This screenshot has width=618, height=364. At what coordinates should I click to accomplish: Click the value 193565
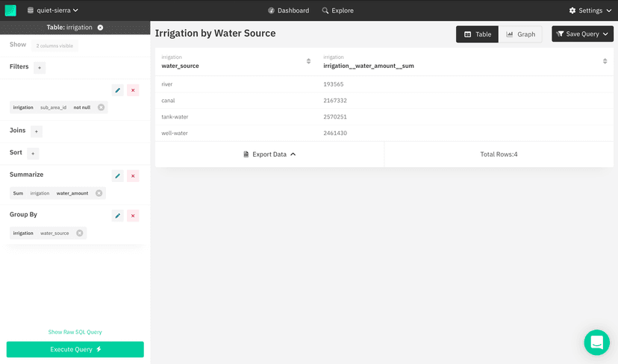tap(334, 84)
